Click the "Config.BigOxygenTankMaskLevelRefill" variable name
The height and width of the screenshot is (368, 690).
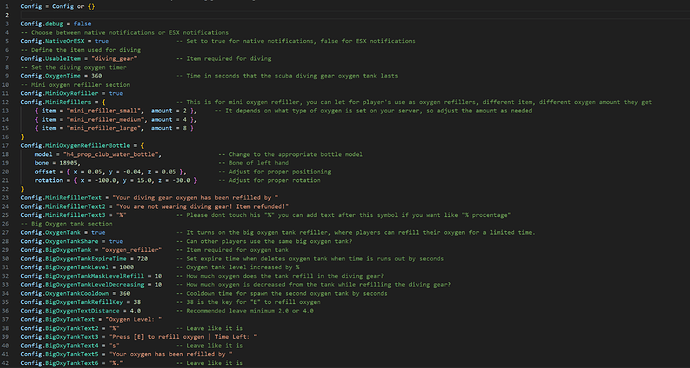click(82, 276)
